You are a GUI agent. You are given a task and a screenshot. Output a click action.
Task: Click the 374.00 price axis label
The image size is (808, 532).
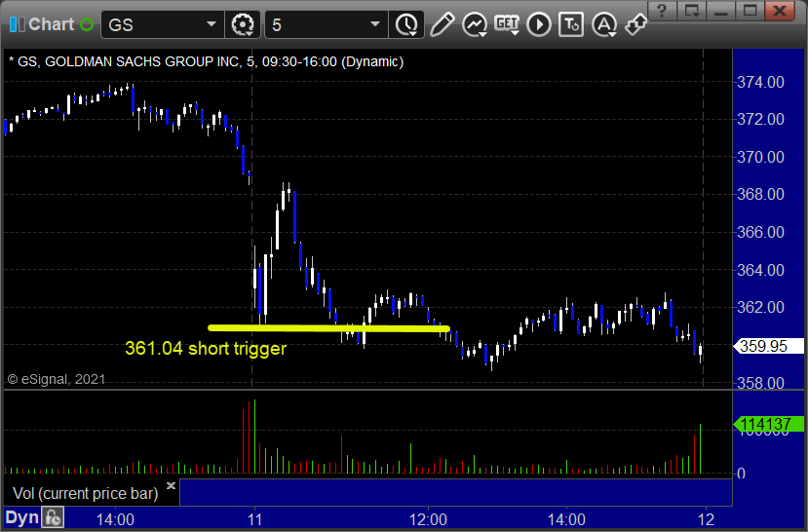pos(760,82)
